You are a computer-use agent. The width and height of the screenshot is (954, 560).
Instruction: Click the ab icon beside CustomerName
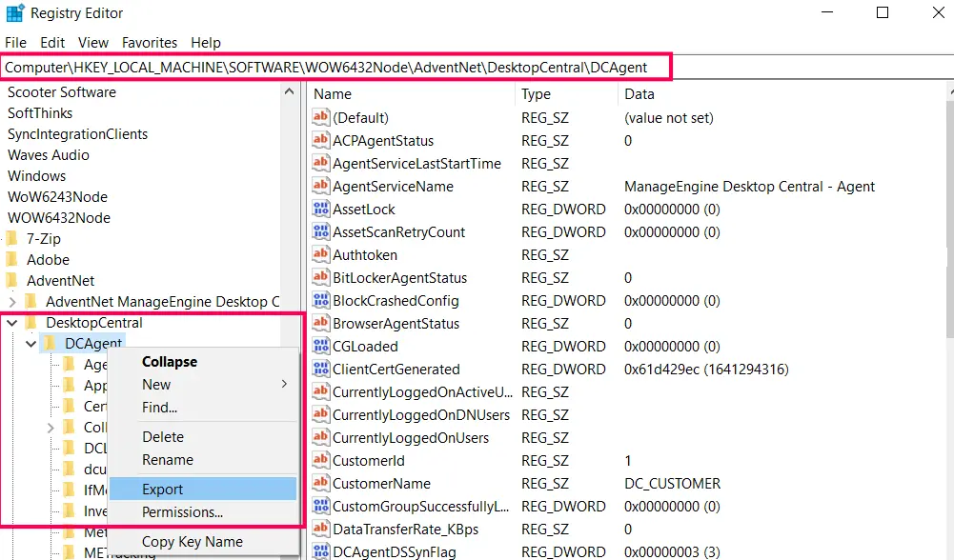point(320,484)
